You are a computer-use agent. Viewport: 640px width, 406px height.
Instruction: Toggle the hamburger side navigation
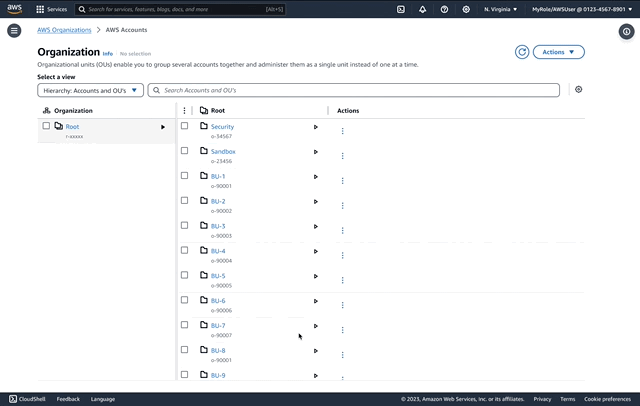[x=14, y=31]
